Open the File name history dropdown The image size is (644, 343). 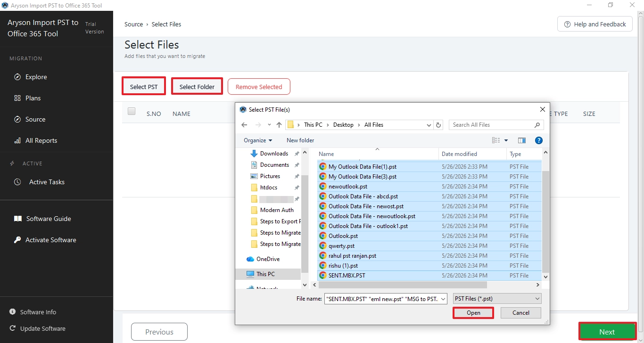[443, 299]
